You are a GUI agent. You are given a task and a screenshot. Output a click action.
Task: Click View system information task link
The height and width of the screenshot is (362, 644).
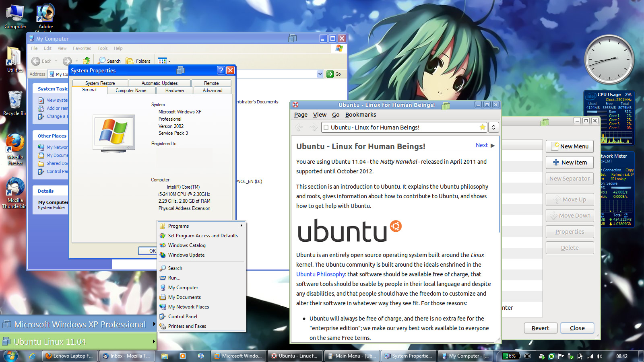click(54, 100)
